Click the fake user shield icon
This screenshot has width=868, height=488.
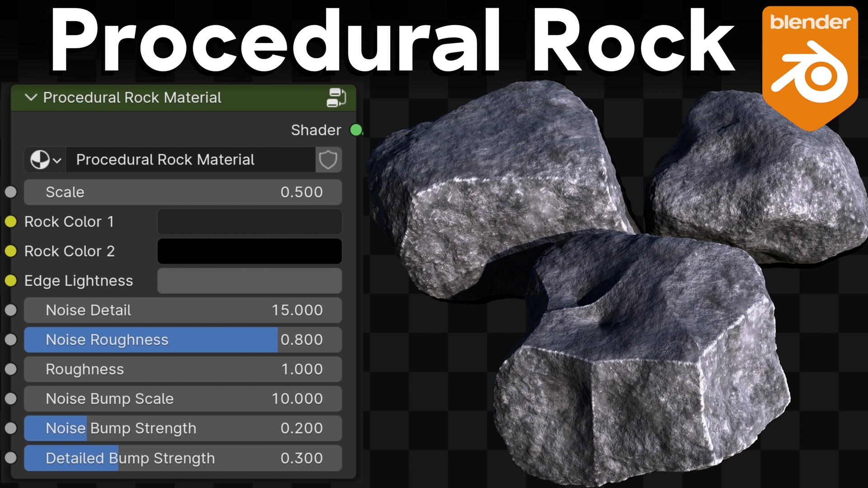click(328, 160)
